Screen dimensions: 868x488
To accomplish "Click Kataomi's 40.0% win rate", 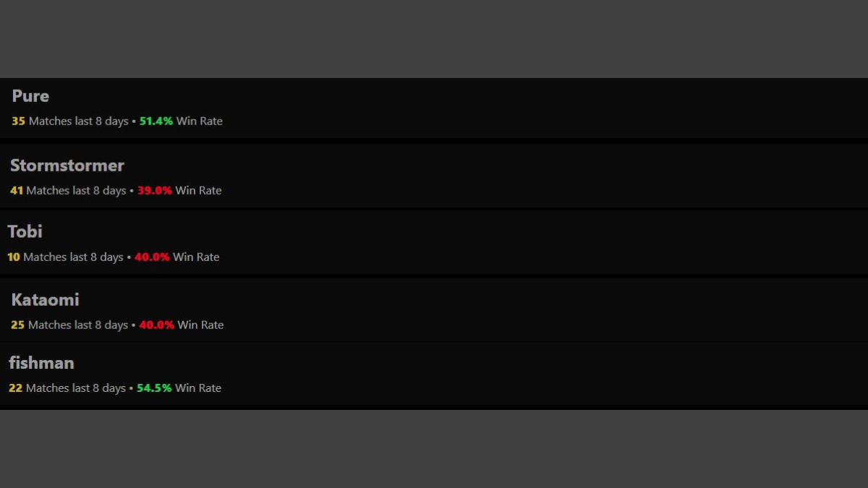I will pyautogui.click(x=156, y=325).
